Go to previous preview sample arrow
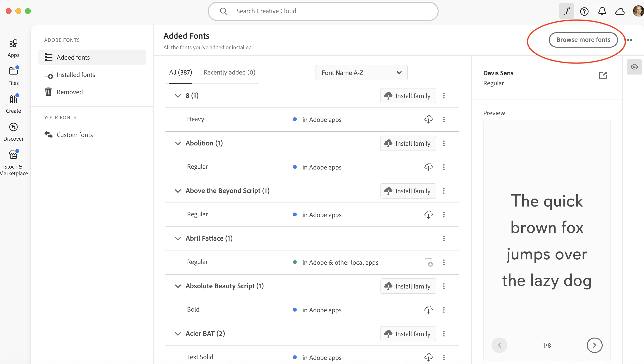 click(x=499, y=345)
